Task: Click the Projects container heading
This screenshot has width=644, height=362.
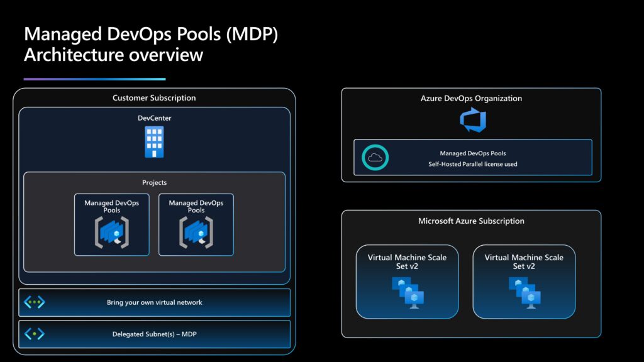Action: point(155,182)
